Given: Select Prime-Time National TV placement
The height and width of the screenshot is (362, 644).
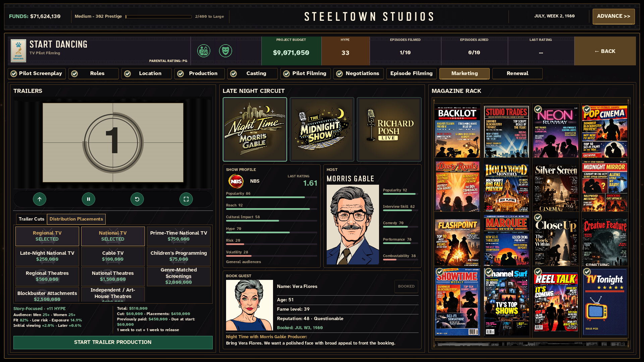Looking at the screenshot, I should click(178, 236).
